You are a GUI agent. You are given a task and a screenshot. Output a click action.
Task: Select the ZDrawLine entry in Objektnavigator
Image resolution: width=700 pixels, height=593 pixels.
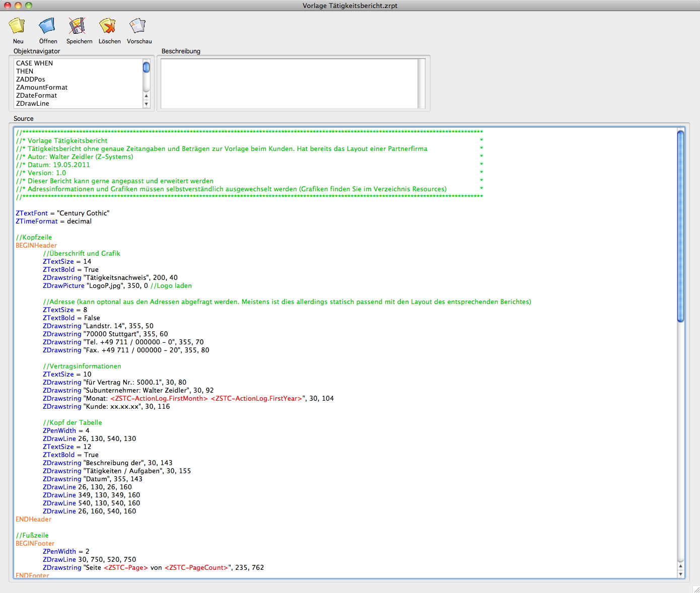(x=33, y=104)
